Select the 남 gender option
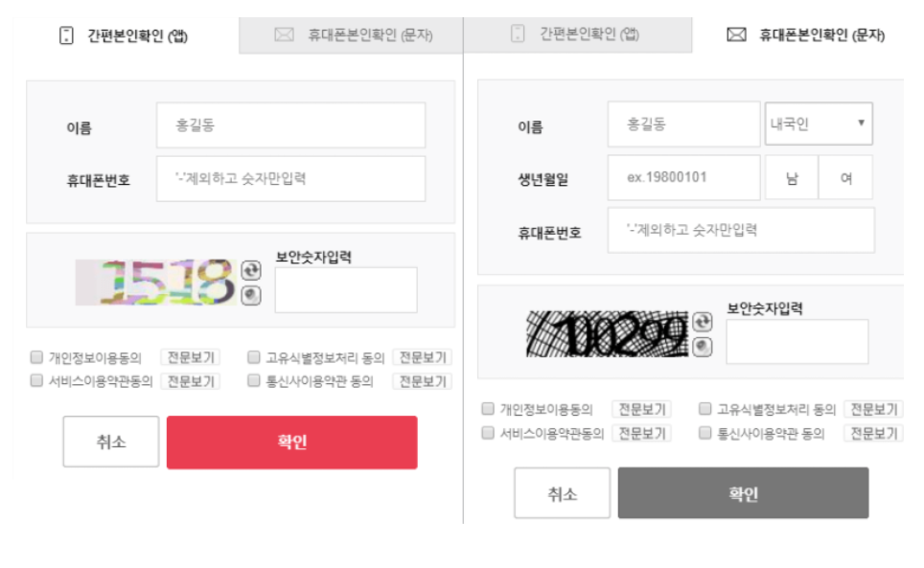 792,178
